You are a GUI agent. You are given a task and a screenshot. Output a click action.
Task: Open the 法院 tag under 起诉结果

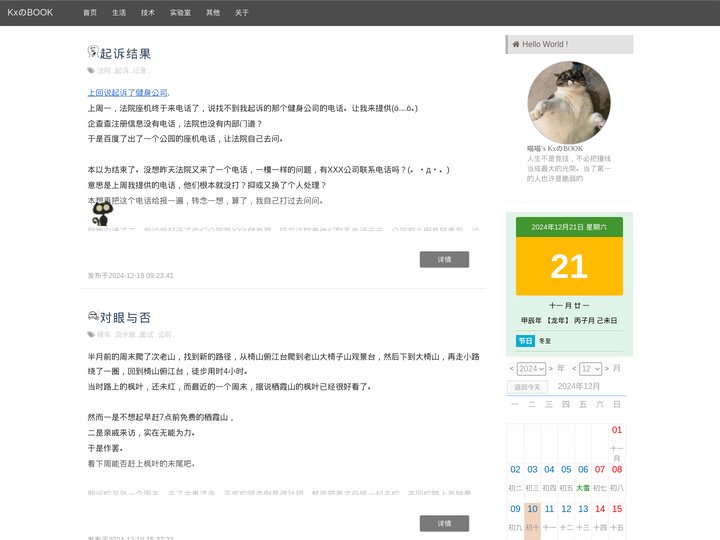[x=104, y=70]
